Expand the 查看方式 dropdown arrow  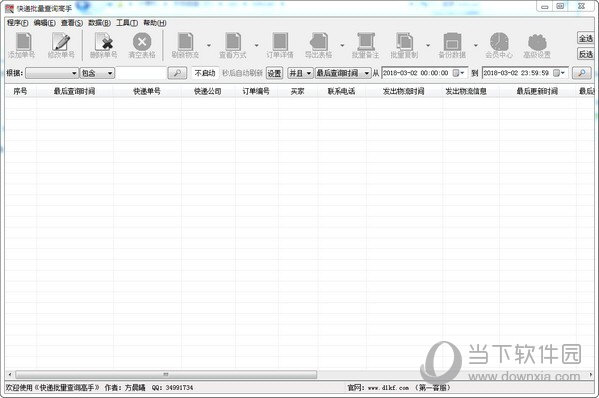click(256, 45)
